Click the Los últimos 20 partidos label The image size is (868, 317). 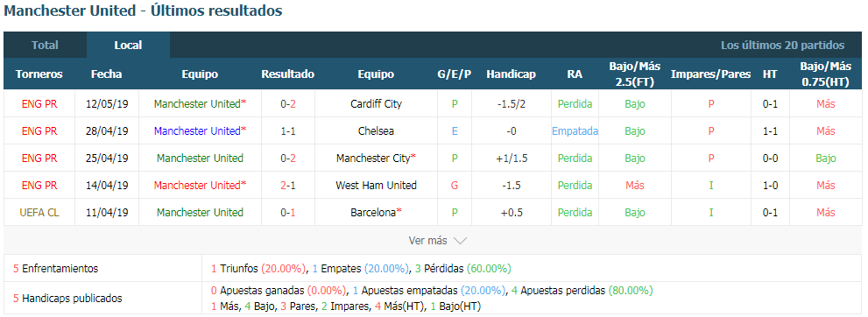pos(782,46)
